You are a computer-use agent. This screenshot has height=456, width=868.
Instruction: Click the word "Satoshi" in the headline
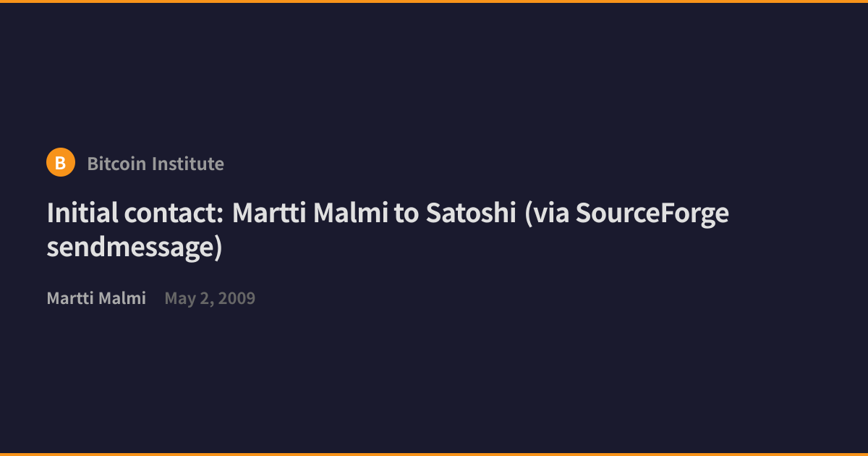(x=470, y=214)
